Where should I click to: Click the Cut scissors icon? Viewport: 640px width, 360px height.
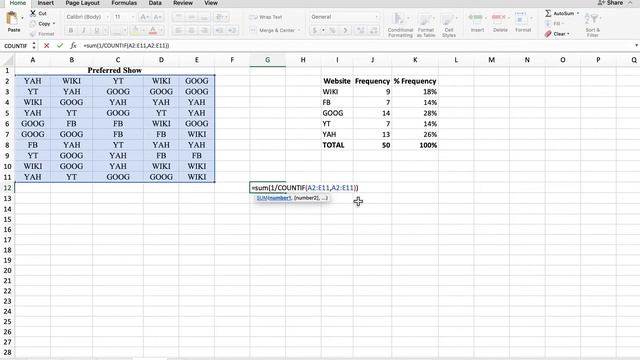(x=33, y=13)
